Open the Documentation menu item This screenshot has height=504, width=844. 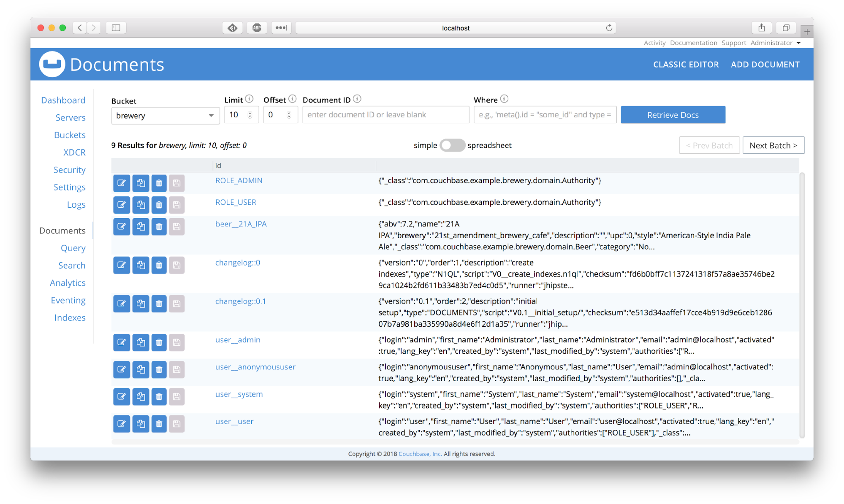693,43
